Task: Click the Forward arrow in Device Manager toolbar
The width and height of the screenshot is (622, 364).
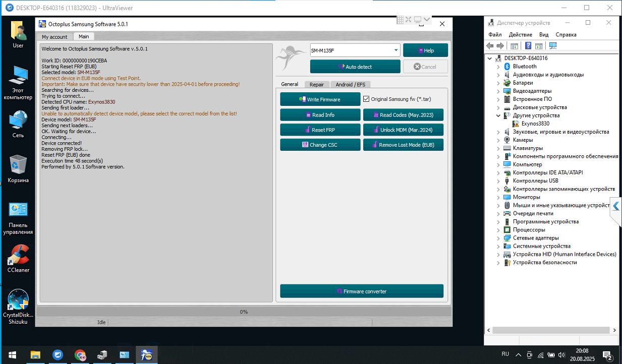Action: [500, 46]
